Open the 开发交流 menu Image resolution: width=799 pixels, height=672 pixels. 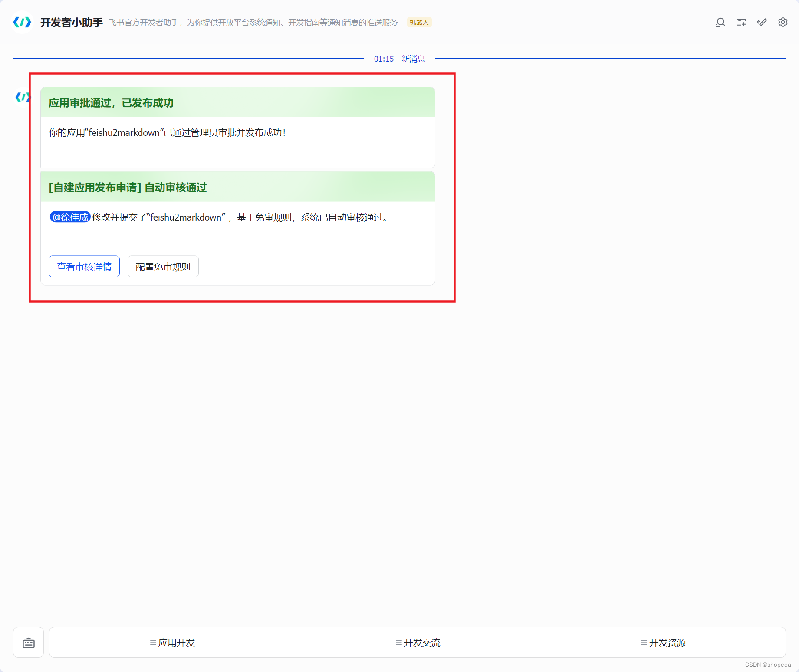pos(418,642)
